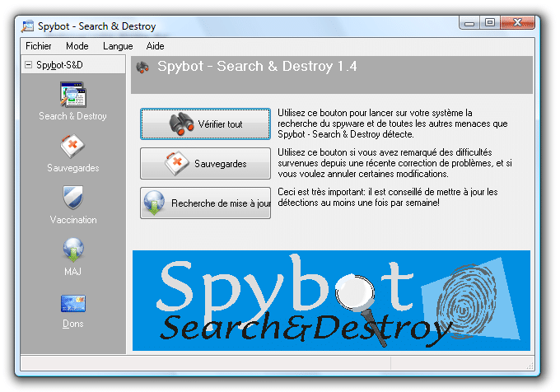Click the Spybot-S&D sidebar header label
Screen dimensions: 560x392
click(59, 65)
